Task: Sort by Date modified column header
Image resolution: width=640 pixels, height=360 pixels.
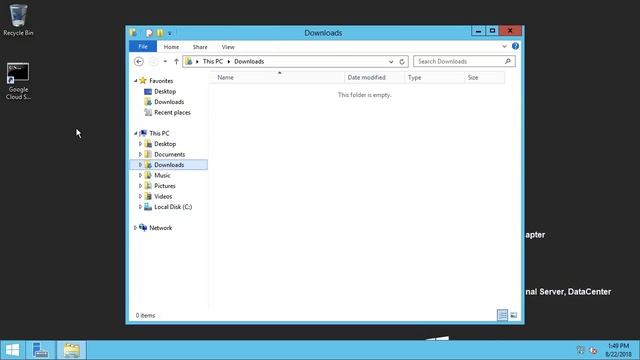Action: (x=374, y=77)
